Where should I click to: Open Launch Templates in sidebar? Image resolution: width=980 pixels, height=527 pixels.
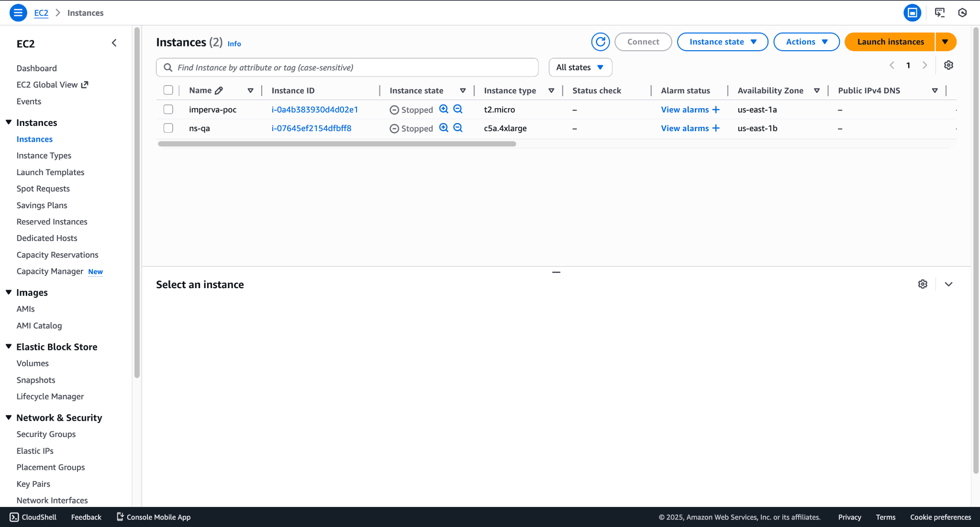[x=50, y=172]
